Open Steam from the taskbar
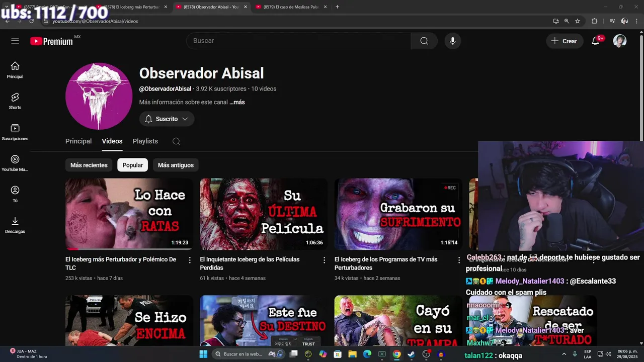 click(x=411, y=354)
